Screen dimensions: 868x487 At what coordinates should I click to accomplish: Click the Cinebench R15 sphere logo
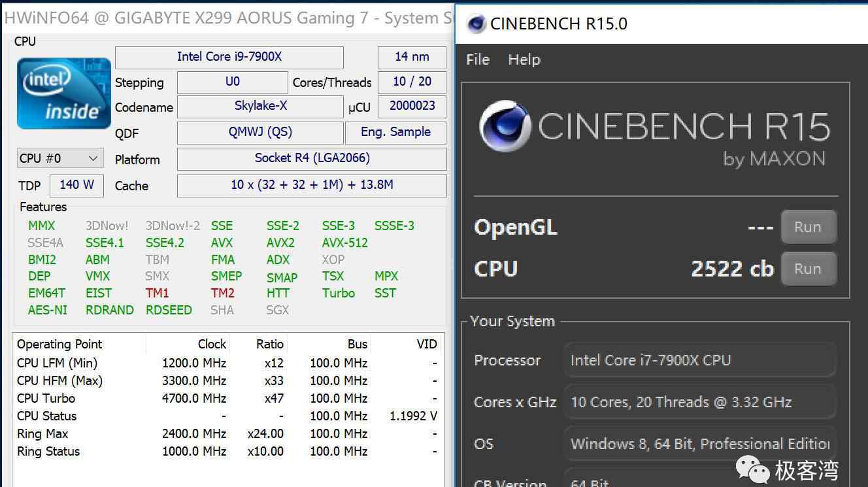[x=505, y=126]
